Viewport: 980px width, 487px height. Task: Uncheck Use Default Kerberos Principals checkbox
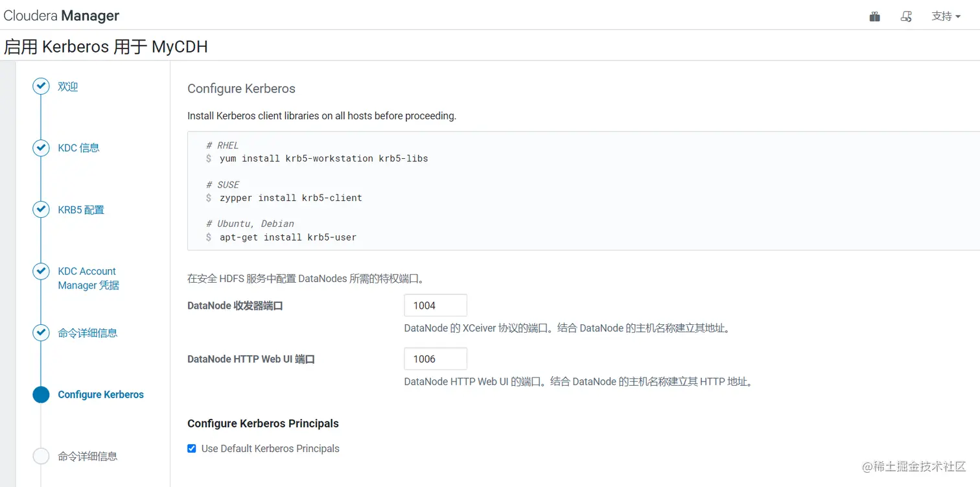coord(192,448)
